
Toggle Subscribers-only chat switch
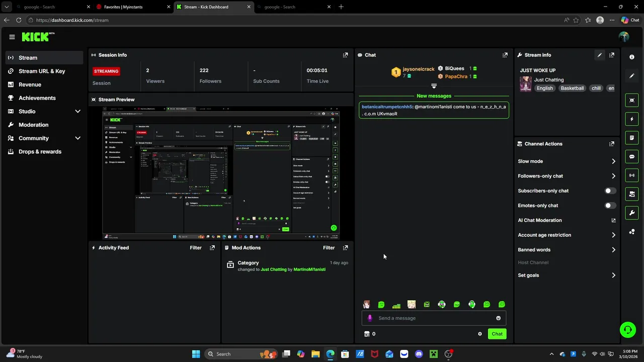pos(609,191)
